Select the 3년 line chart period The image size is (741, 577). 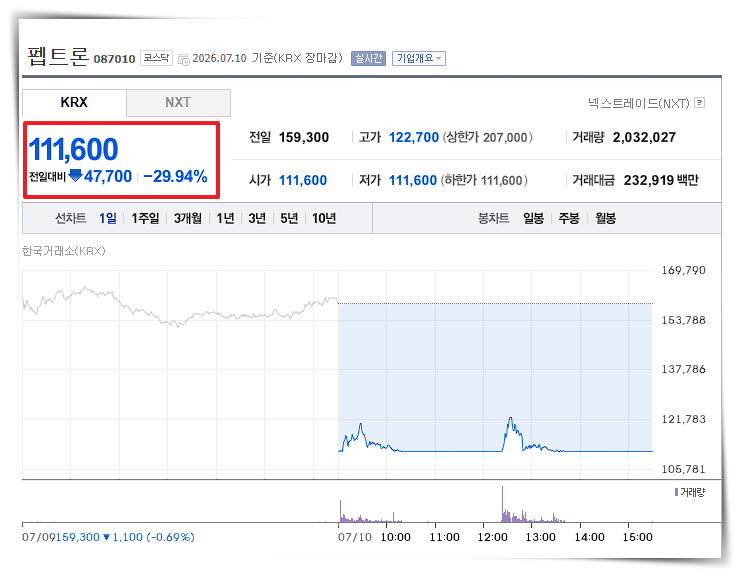click(x=257, y=218)
